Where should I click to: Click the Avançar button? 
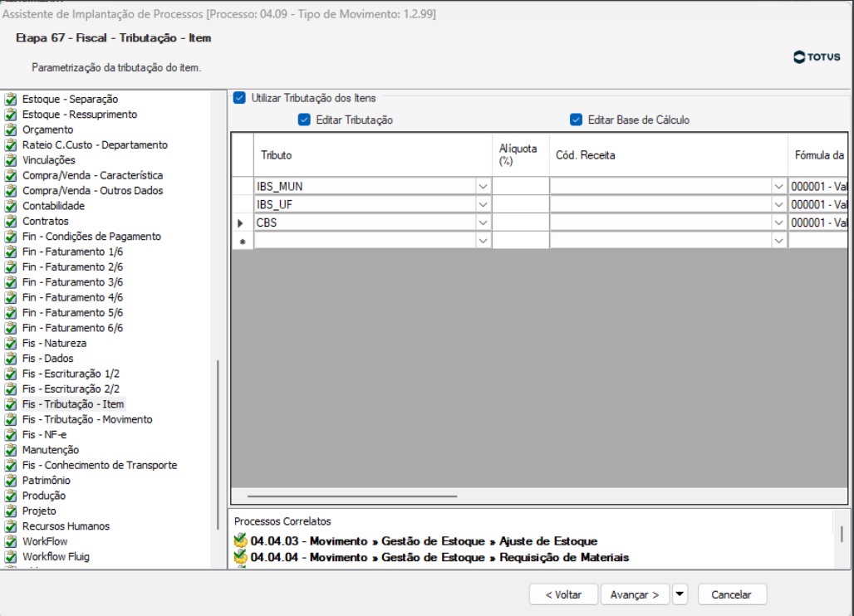635,594
